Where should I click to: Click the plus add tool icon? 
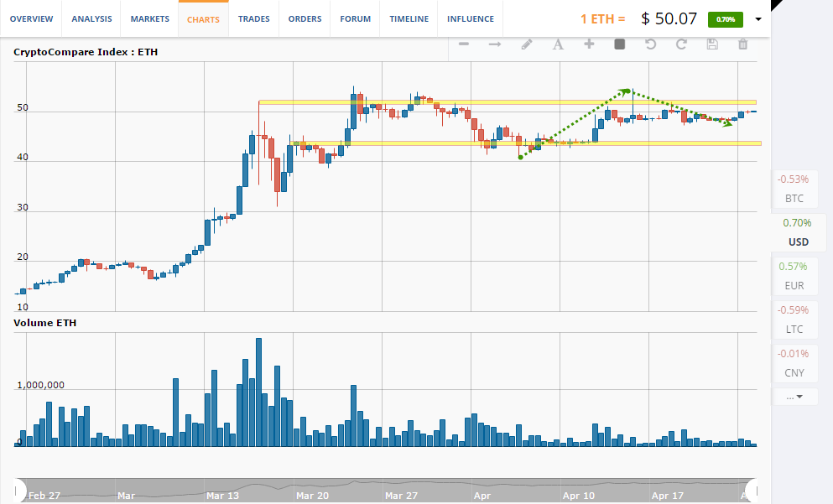pos(589,44)
